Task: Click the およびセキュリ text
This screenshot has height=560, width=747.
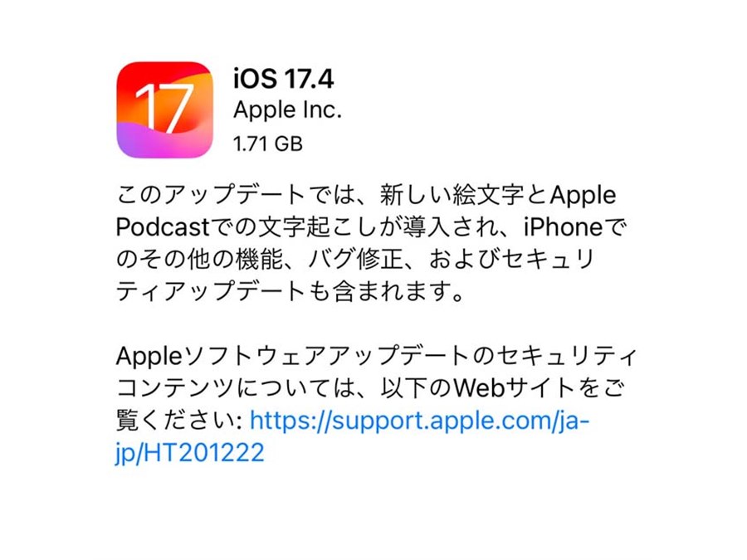Action: tap(511, 260)
